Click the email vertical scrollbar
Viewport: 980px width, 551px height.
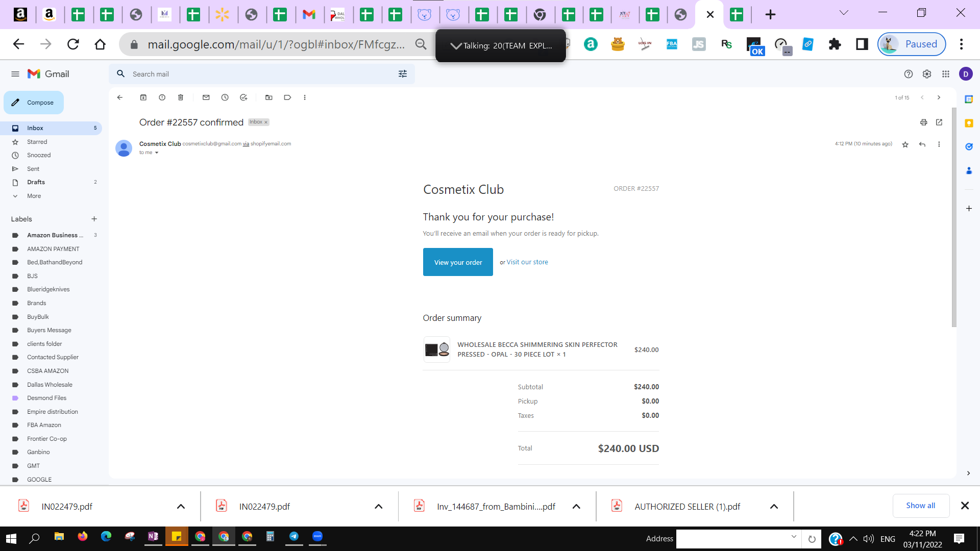[x=954, y=217]
